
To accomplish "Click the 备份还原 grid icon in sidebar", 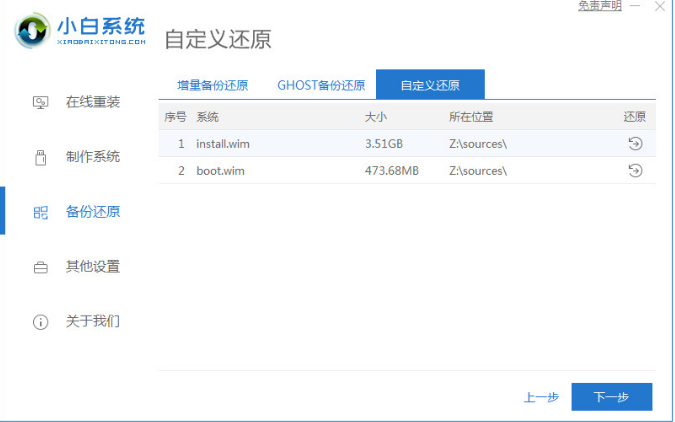I will coord(40,212).
